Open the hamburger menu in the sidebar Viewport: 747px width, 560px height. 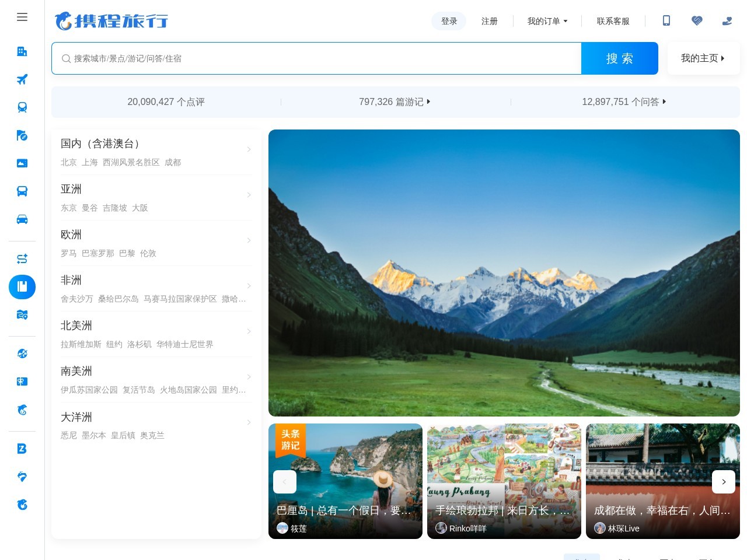tap(22, 17)
